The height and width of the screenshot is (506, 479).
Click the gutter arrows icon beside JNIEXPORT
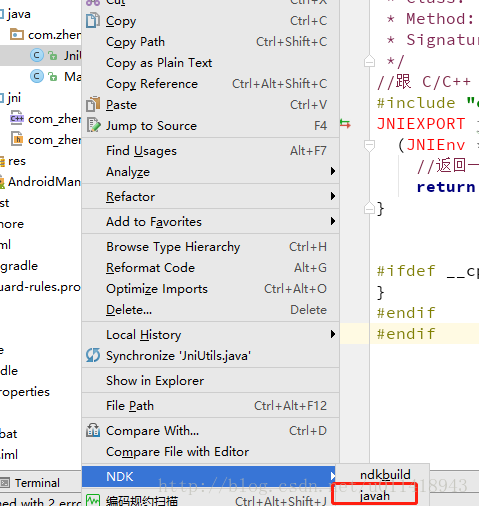coord(345,124)
